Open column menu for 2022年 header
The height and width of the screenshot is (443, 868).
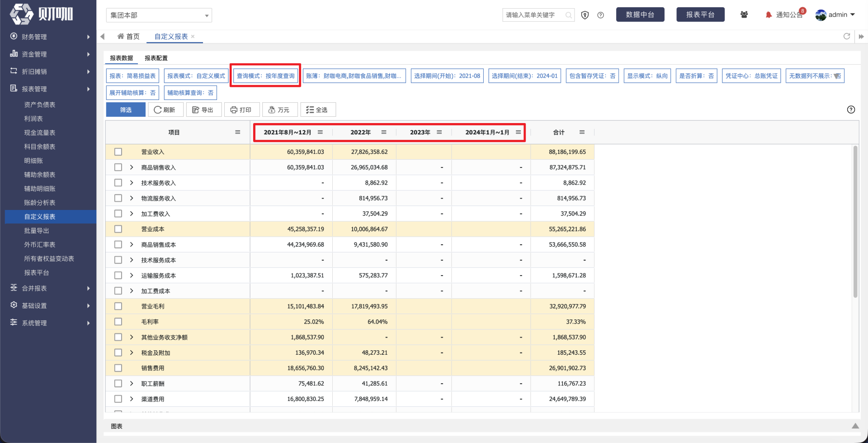[x=384, y=132]
